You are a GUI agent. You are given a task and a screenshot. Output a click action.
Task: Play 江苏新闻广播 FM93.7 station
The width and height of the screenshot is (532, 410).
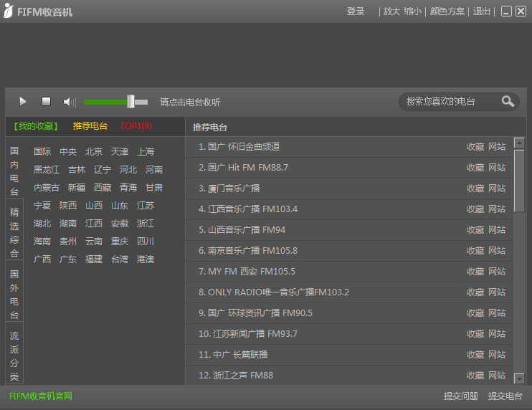click(248, 334)
